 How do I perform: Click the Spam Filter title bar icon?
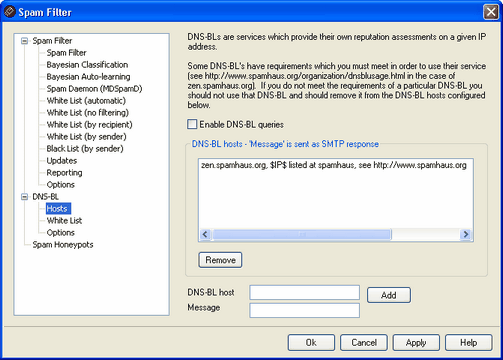point(9,12)
